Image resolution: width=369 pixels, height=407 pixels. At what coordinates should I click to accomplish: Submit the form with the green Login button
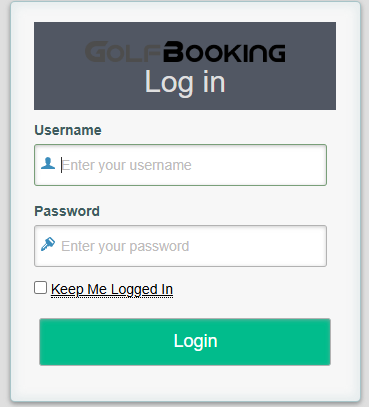click(x=185, y=342)
